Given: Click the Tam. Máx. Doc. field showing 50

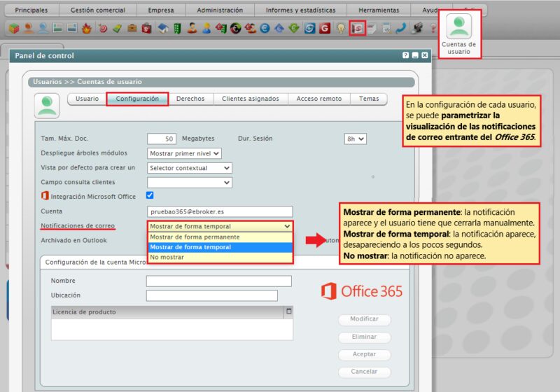Looking at the screenshot, I should pyautogui.click(x=162, y=139).
